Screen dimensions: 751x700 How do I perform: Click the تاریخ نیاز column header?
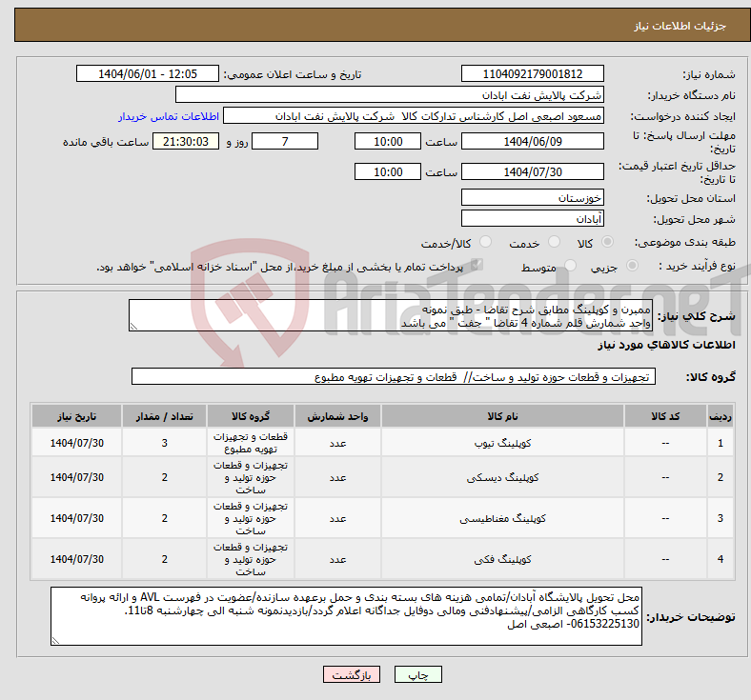click(x=76, y=416)
